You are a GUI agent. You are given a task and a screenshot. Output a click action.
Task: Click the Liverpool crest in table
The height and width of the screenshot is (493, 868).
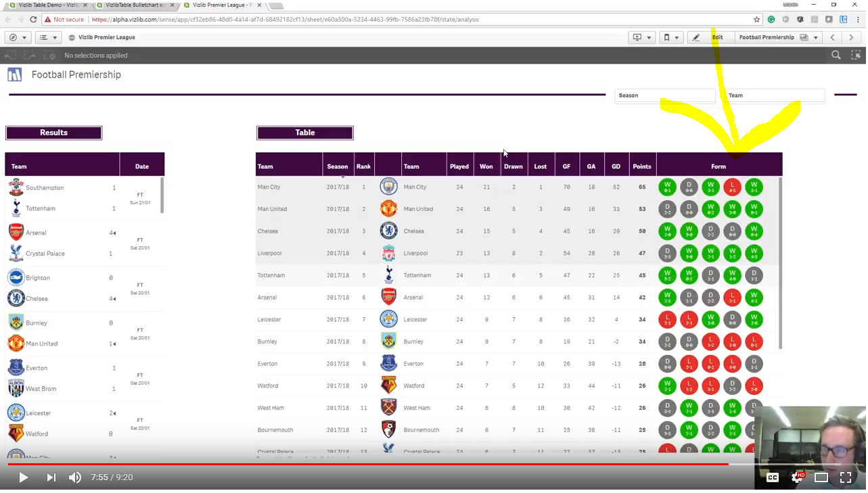pos(388,253)
